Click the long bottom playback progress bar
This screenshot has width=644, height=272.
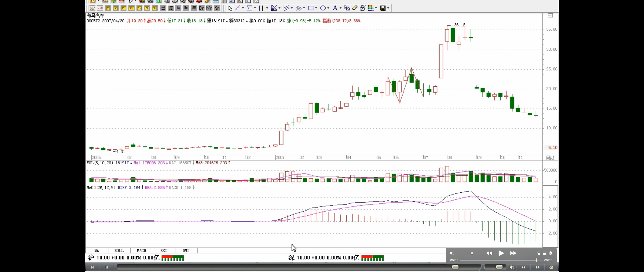pyautogui.click(x=299, y=267)
